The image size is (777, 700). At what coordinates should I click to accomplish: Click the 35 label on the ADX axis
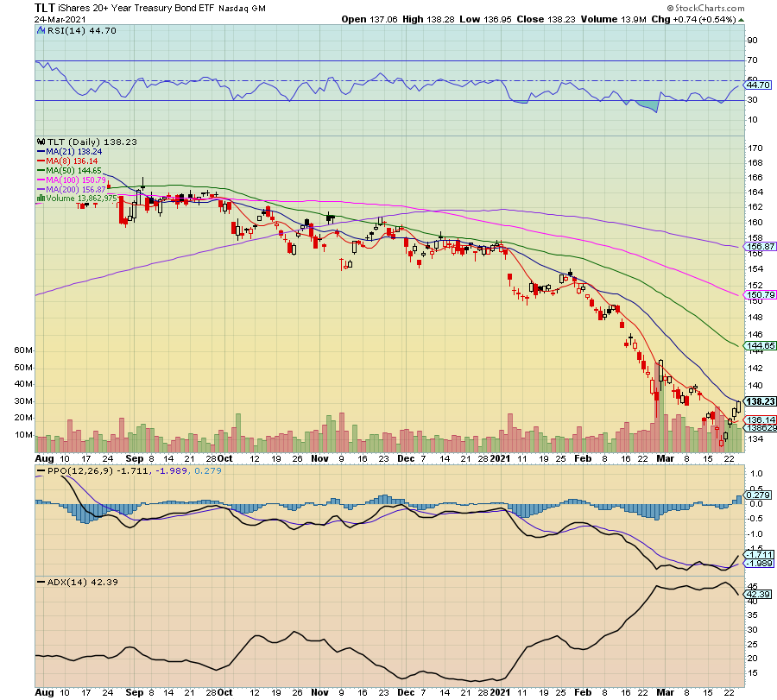[753, 615]
